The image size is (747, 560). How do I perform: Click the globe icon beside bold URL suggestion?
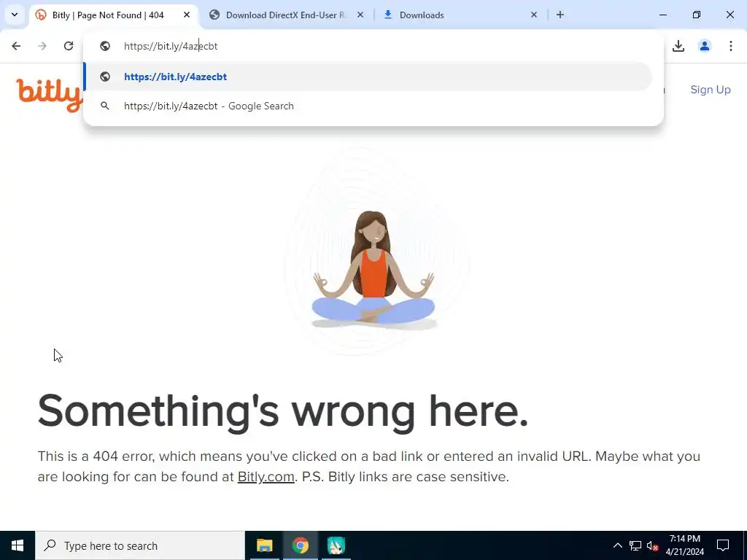click(105, 77)
